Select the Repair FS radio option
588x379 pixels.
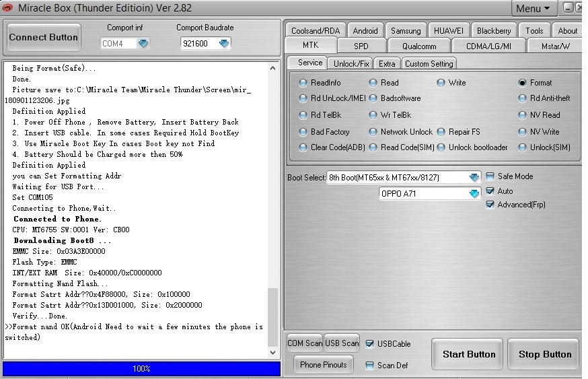click(441, 132)
